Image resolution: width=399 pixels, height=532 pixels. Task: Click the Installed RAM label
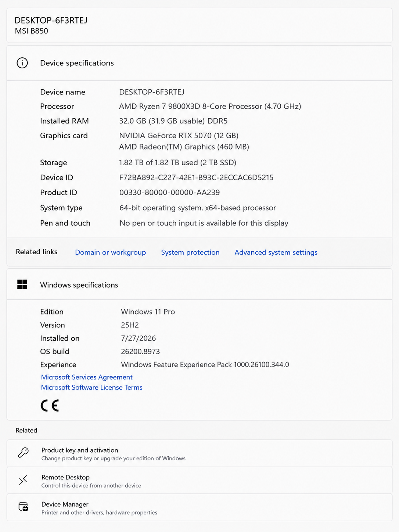pos(64,121)
